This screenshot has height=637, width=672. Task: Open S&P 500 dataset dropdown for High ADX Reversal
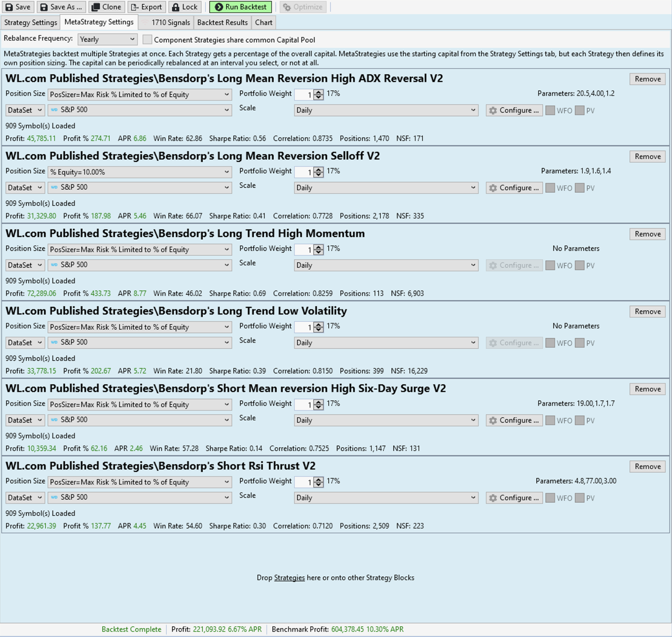coord(140,110)
